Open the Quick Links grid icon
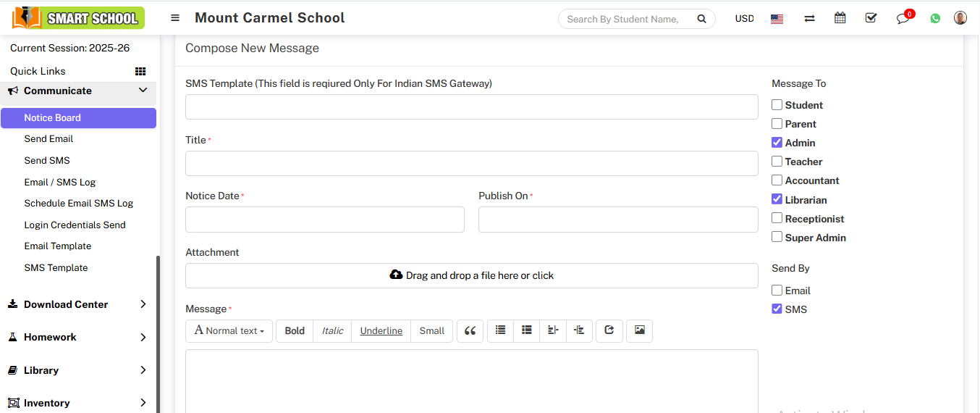This screenshot has width=980, height=413. point(140,71)
